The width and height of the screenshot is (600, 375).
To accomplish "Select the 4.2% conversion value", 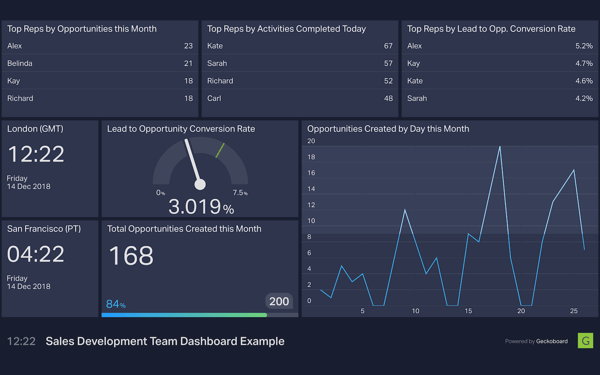I will (584, 98).
